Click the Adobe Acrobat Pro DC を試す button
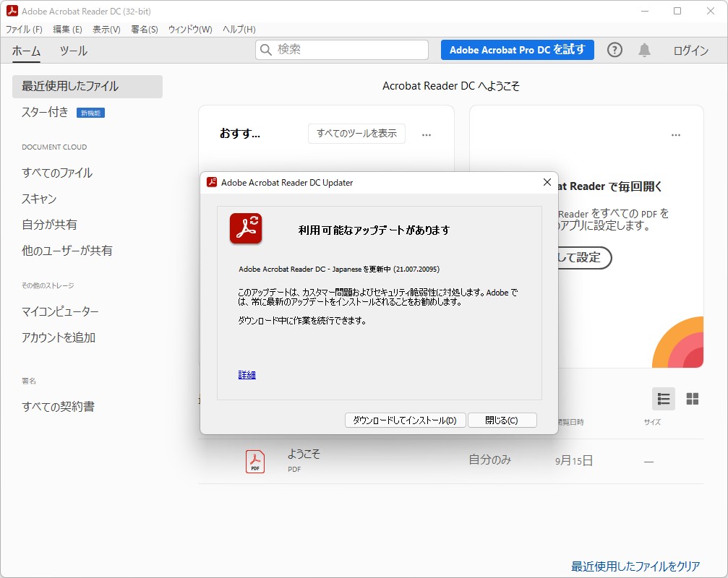Viewport: 728px width, 578px height. [517, 50]
